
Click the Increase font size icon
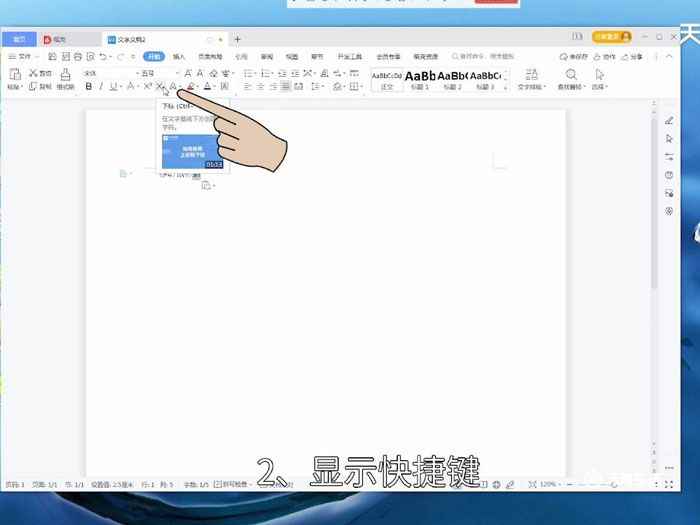click(188, 73)
